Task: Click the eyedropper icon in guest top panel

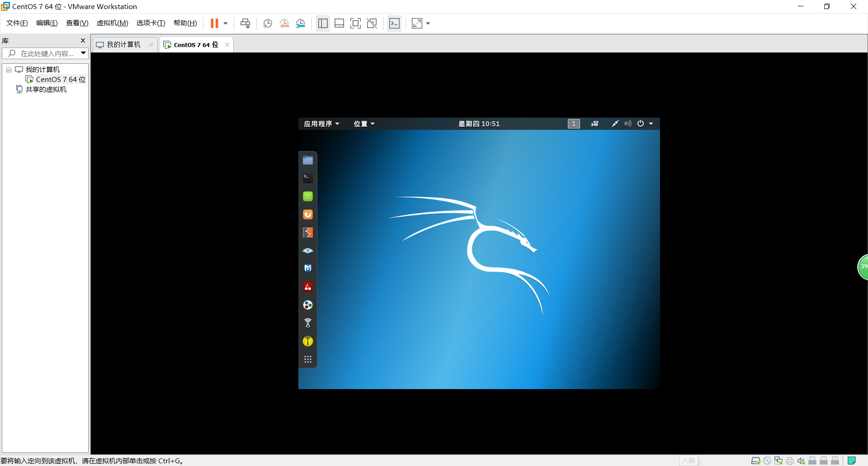Action: (x=615, y=124)
